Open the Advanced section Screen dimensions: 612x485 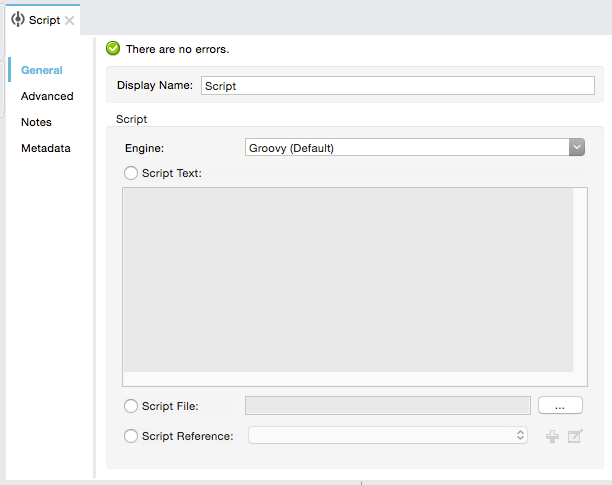point(47,96)
